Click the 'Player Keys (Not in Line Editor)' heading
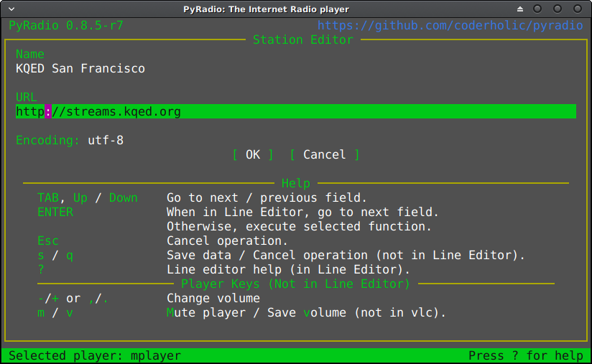 coord(295,284)
